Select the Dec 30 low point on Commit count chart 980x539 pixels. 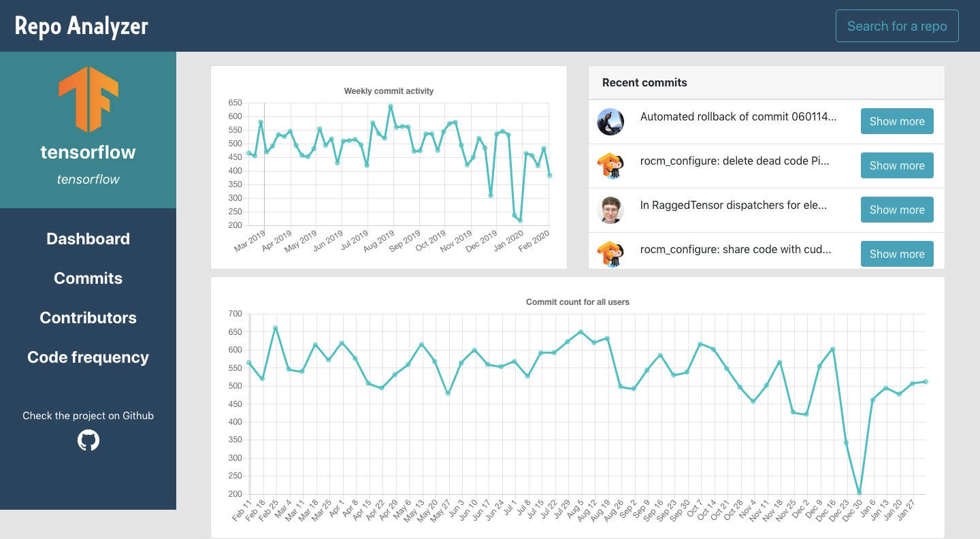(859, 491)
